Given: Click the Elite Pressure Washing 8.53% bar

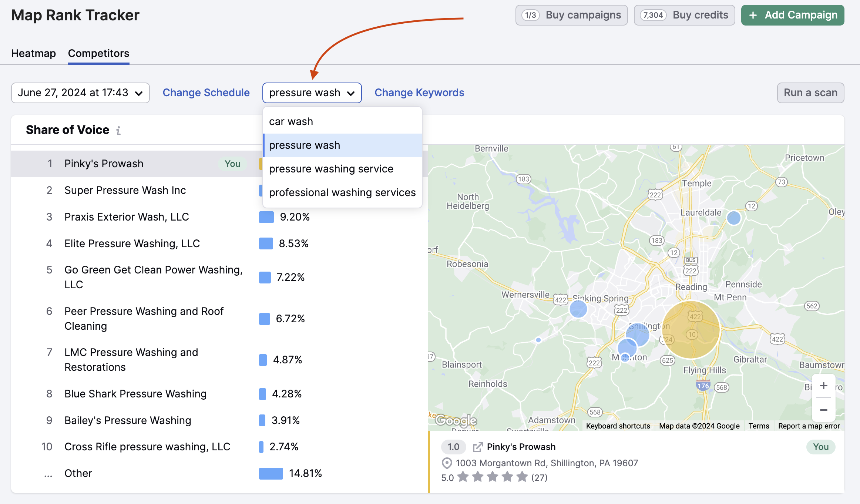Looking at the screenshot, I should [266, 244].
